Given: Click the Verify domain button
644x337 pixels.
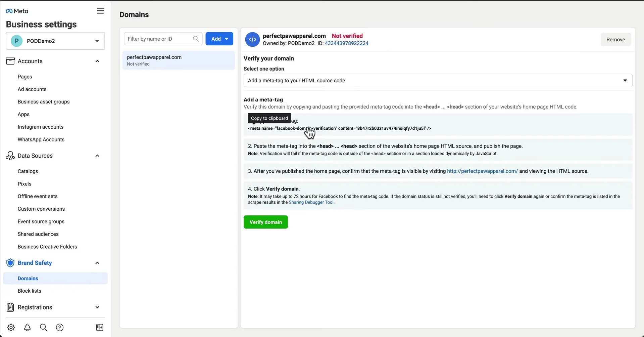Looking at the screenshot, I should click(x=265, y=222).
